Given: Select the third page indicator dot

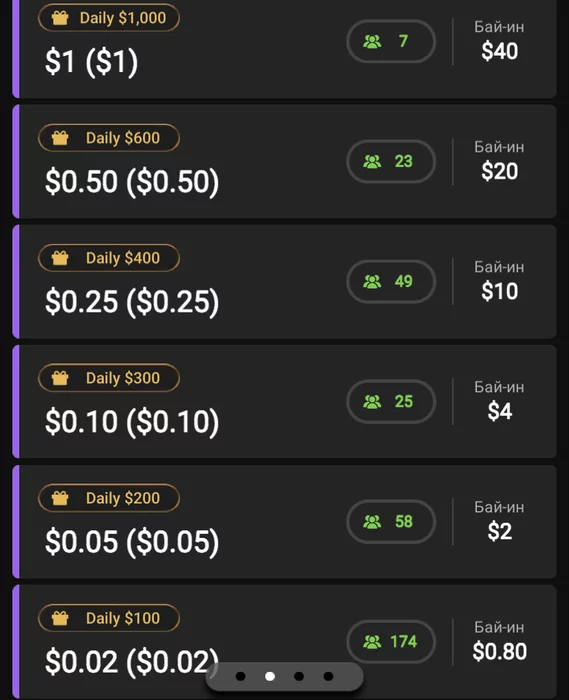Looking at the screenshot, I should tap(299, 676).
